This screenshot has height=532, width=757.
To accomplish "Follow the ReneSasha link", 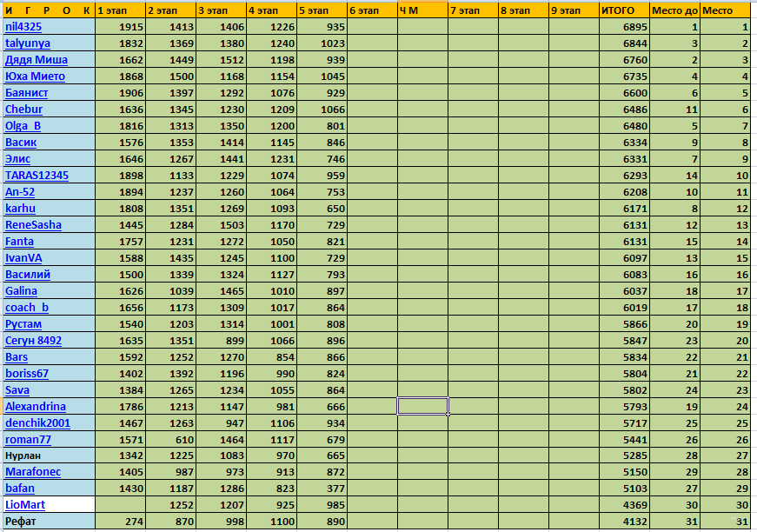I will (33, 225).
